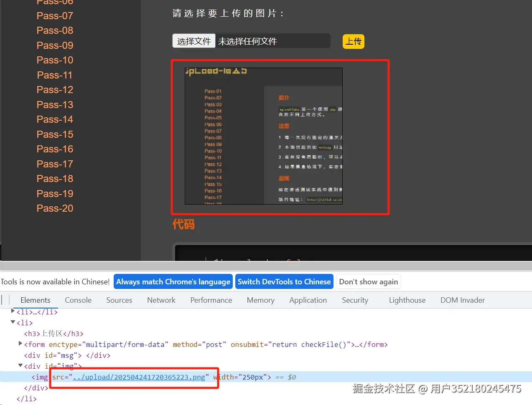Screen dimensions: 532x405
Task: Open the Pass-08 link
Action: [55, 30]
